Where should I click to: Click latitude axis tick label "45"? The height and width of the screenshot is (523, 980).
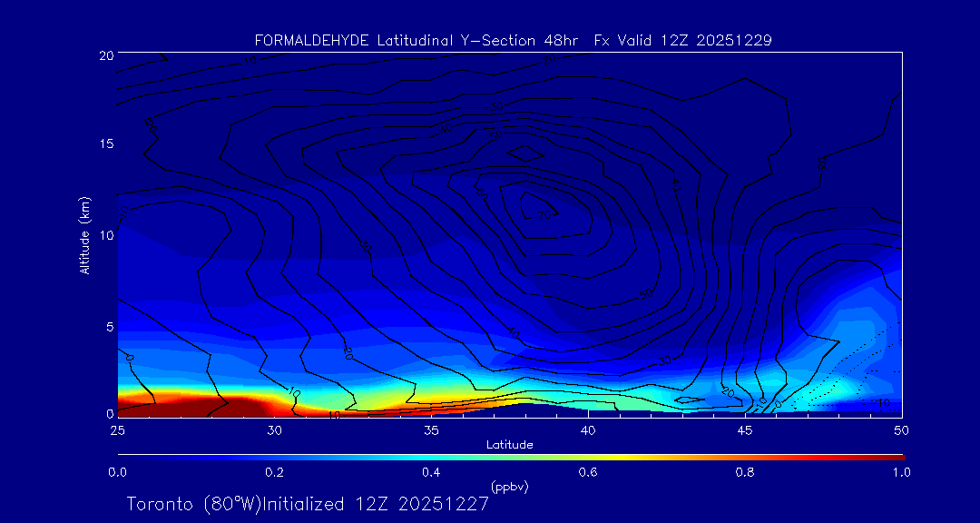click(745, 429)
